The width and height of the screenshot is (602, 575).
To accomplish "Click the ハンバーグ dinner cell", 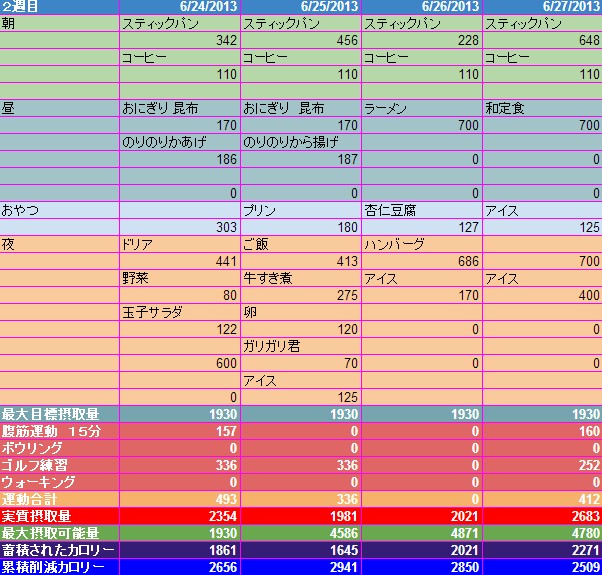I will (422, 244).
